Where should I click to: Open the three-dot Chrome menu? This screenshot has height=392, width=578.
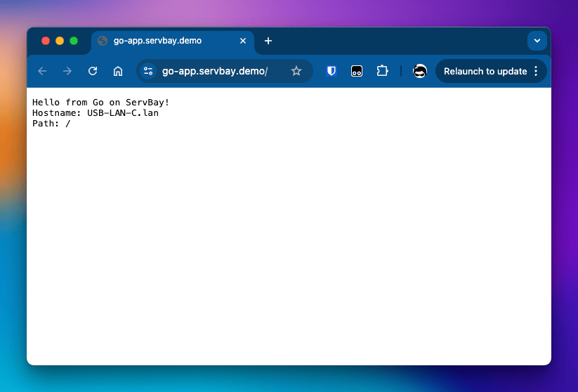537,71
